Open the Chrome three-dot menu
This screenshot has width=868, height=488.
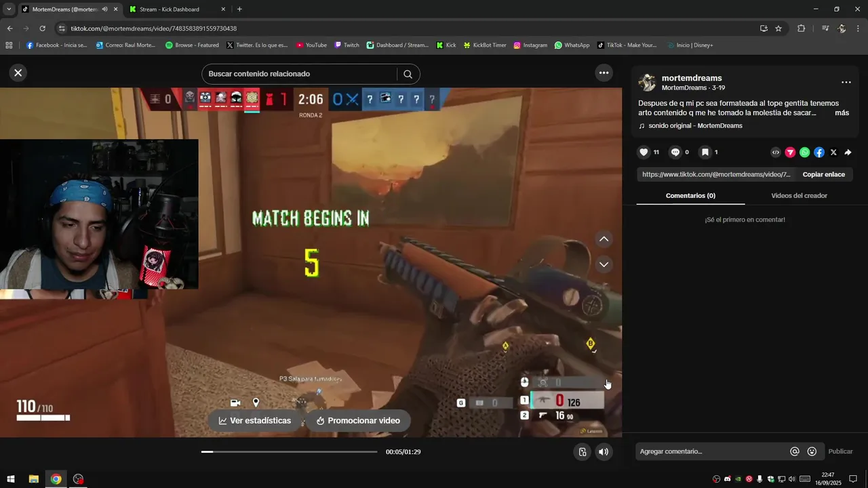pyautogui.click(x=859, y=28)
